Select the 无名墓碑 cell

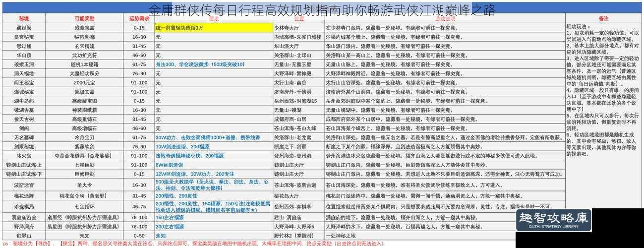point(24,137)
